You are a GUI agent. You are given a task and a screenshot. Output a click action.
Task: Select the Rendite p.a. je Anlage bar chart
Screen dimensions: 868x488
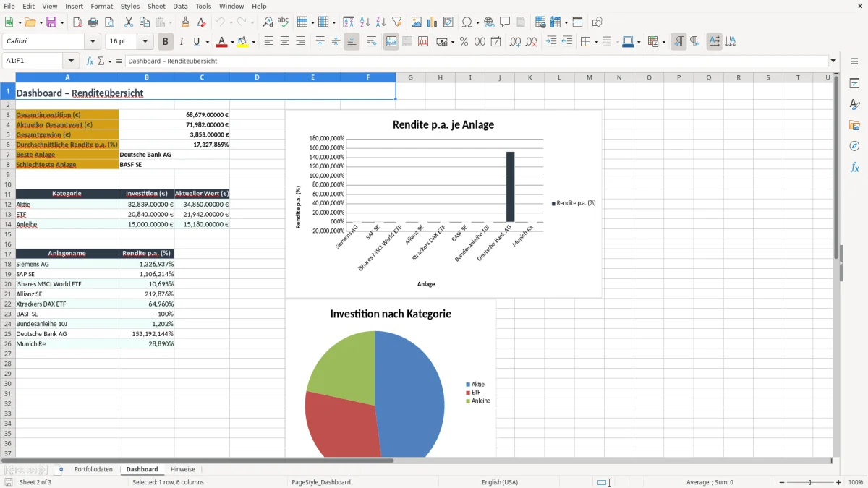click(443, 203)
